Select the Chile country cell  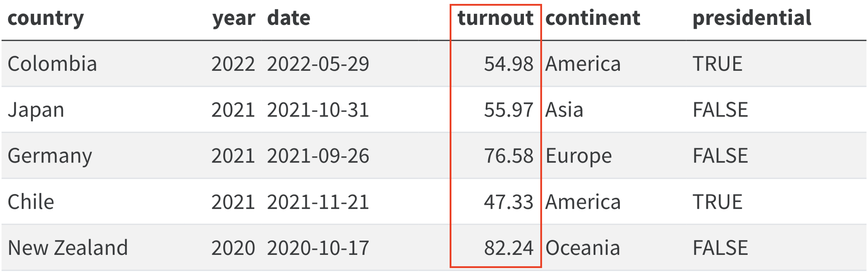31,202
